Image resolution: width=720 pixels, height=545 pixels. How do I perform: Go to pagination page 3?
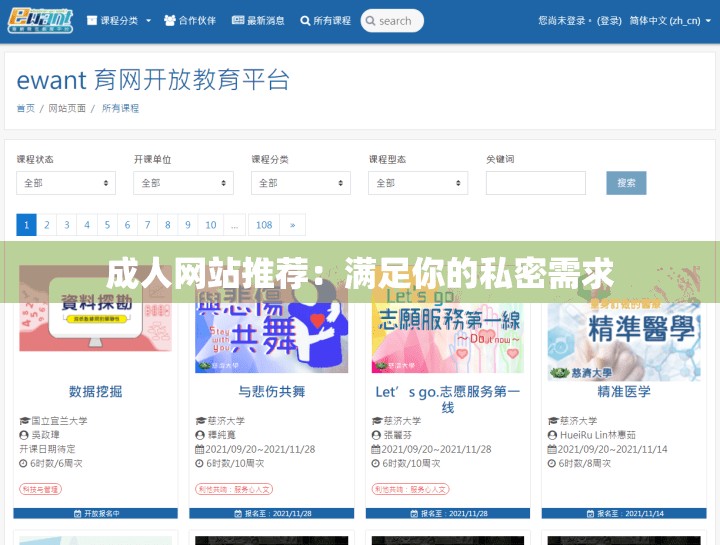67,225
